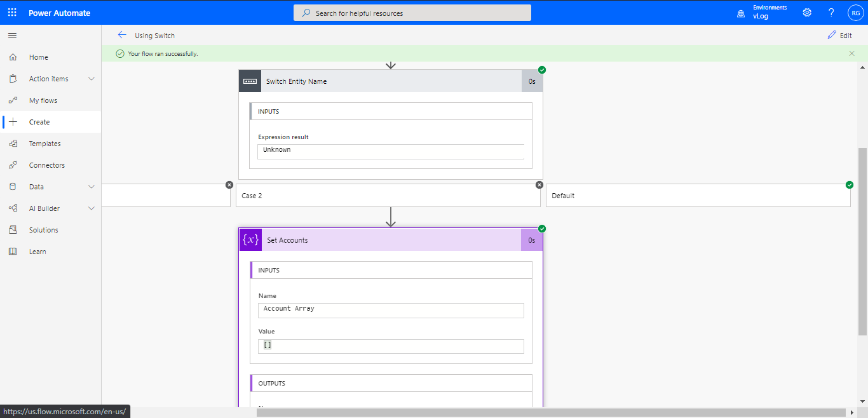The image size is (868, 418).
Task: Navigate back with the back arrow
Action: coord(122,35)
